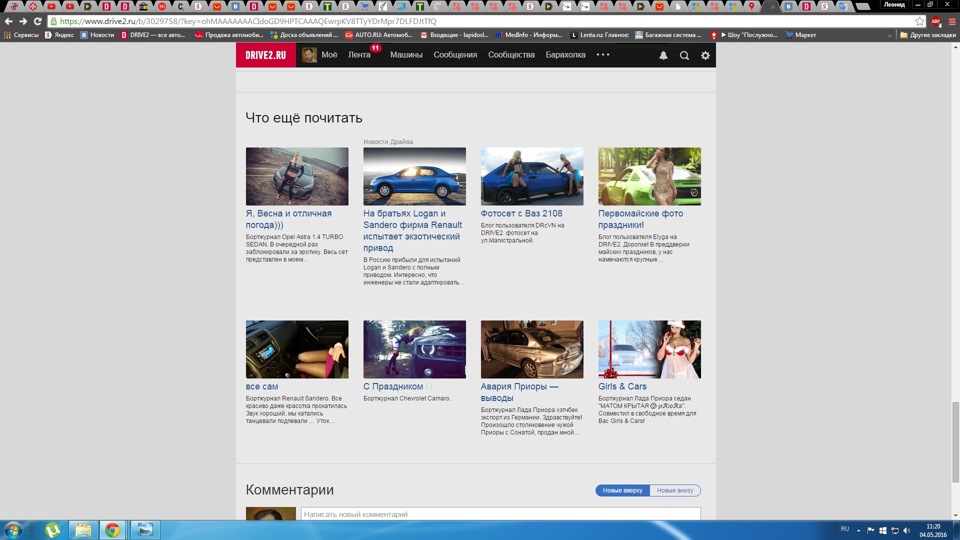960x540 pixels.
Task: Open the Лента menu item
Action: [359, 54]
